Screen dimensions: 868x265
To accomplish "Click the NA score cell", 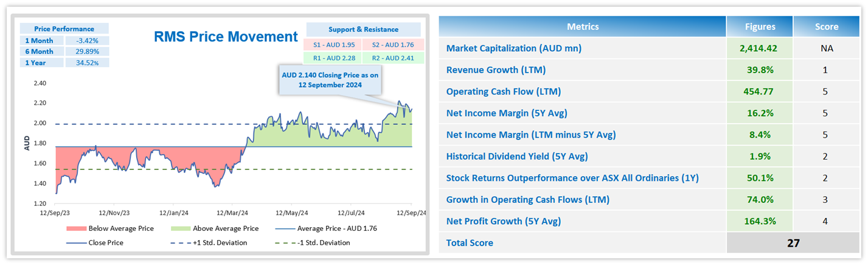I will (x=827, y=48).
